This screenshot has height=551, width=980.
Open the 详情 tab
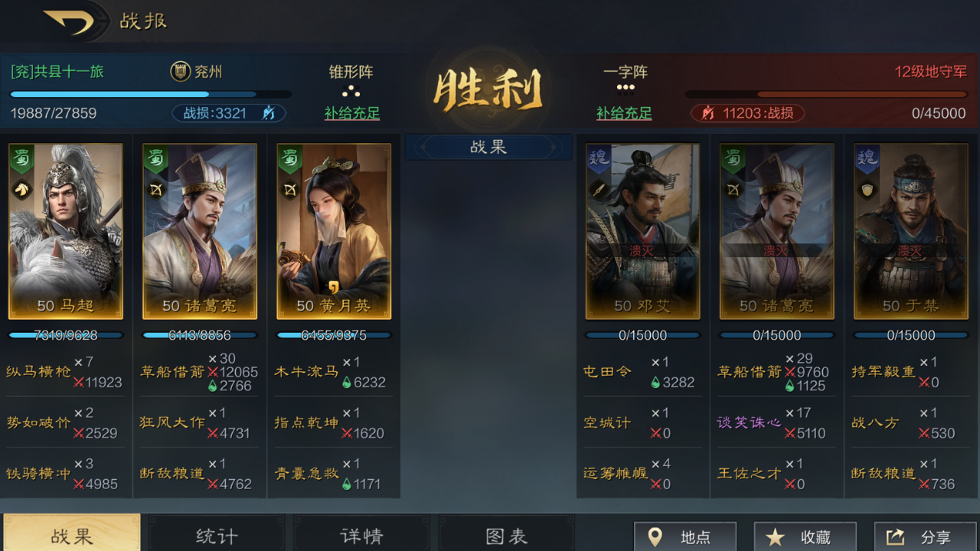point(361,536)
